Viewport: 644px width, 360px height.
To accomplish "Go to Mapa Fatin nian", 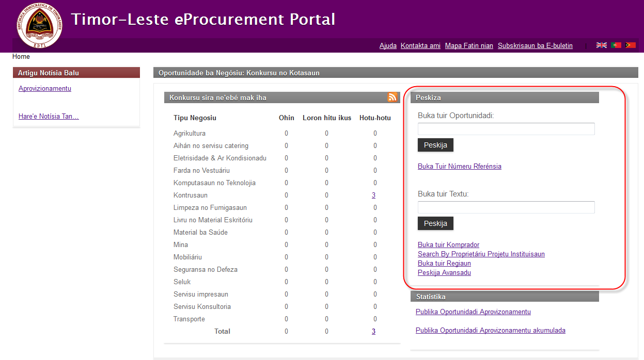I will click(469, 45).
